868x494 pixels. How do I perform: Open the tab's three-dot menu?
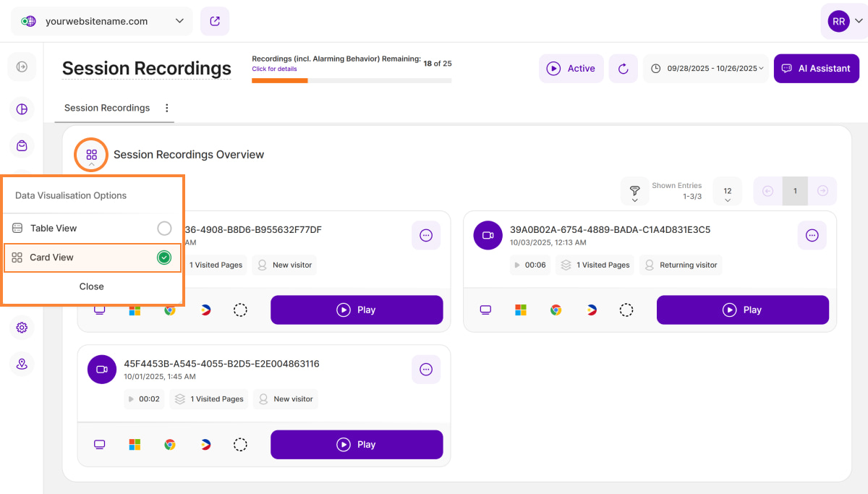click(167, 108)
